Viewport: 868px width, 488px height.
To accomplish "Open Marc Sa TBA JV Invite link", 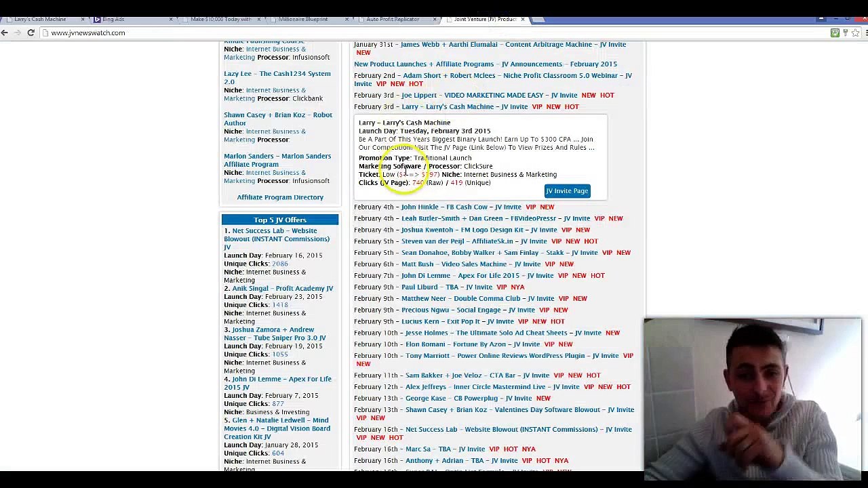I will click(x=445, y=450).
